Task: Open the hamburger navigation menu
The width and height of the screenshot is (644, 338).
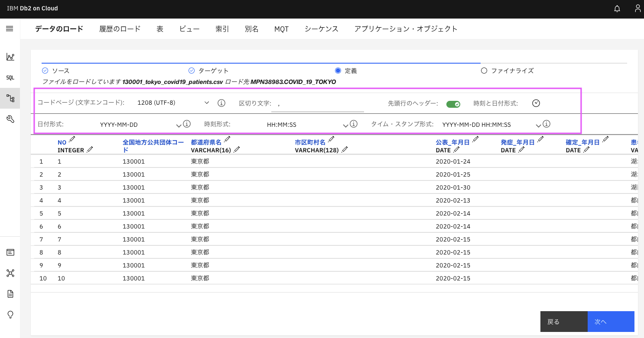Action: (x=10, y=29)
